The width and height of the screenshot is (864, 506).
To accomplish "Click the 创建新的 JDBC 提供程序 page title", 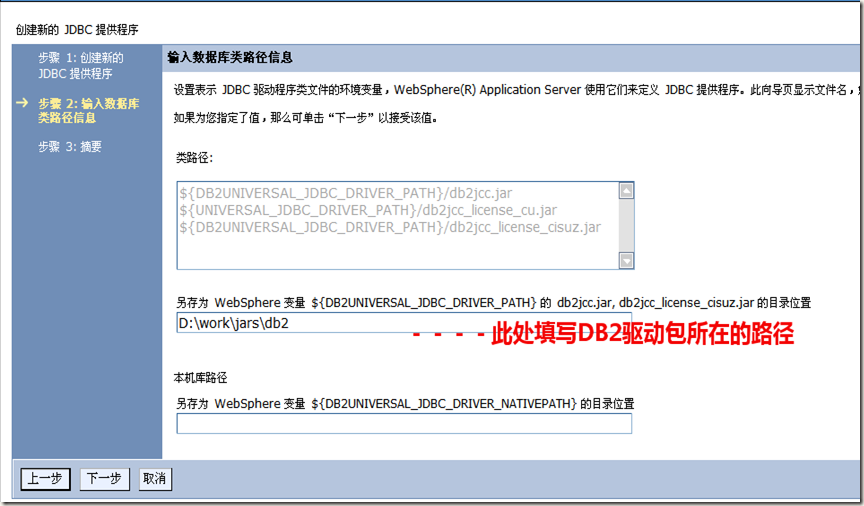I will click(77, 30).
